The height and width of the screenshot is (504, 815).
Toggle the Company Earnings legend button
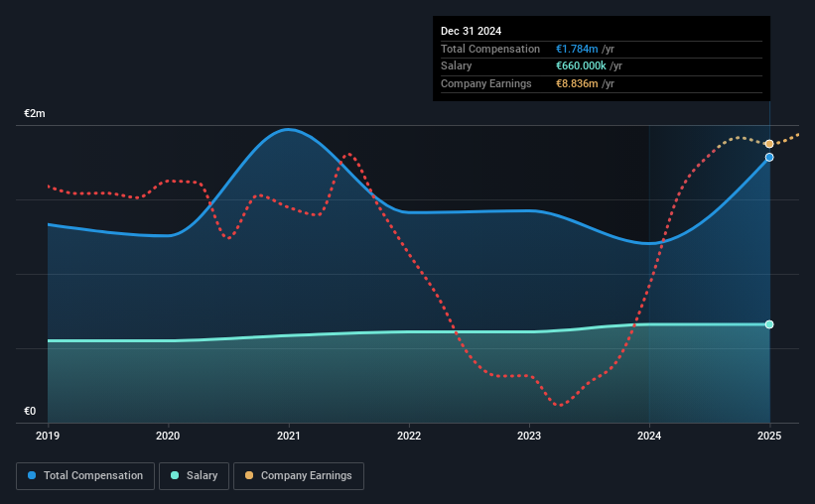(x=299, y=476)
